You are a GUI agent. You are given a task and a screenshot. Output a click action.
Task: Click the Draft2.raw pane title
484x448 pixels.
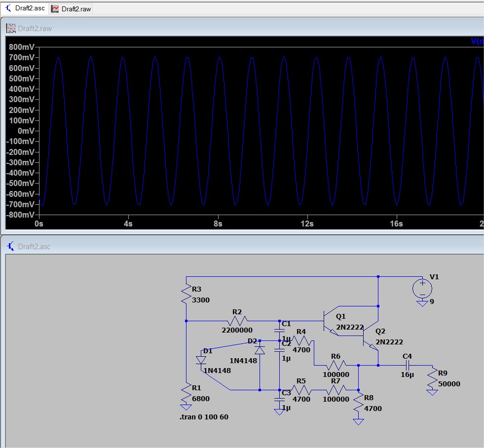tap(35, 29)
